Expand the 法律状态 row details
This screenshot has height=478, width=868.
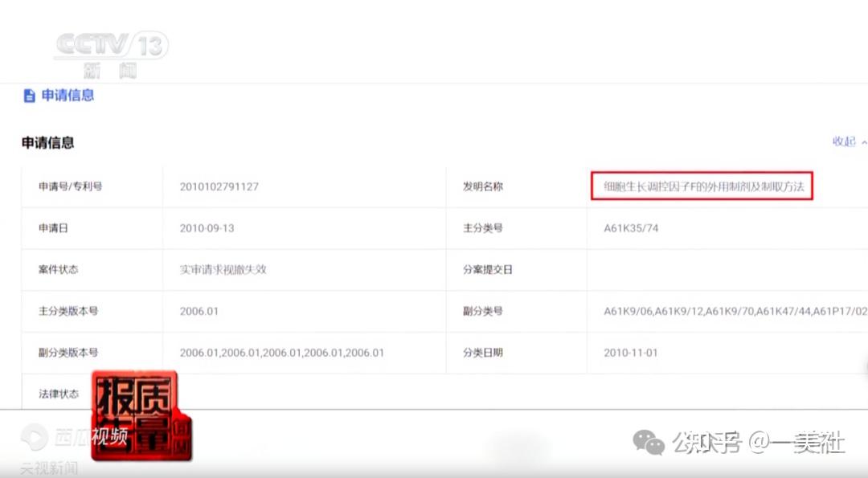coord(60,394)
